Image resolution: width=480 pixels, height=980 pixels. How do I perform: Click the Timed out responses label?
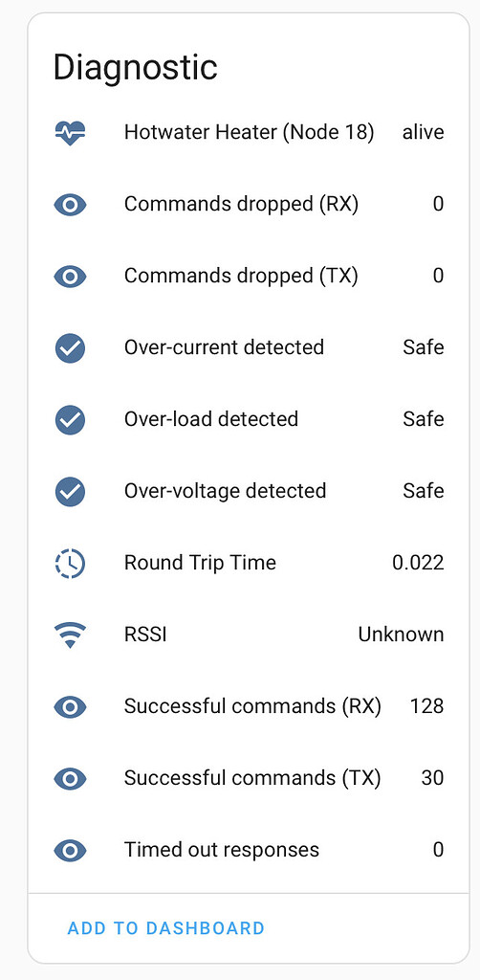(x=222, y=850)
